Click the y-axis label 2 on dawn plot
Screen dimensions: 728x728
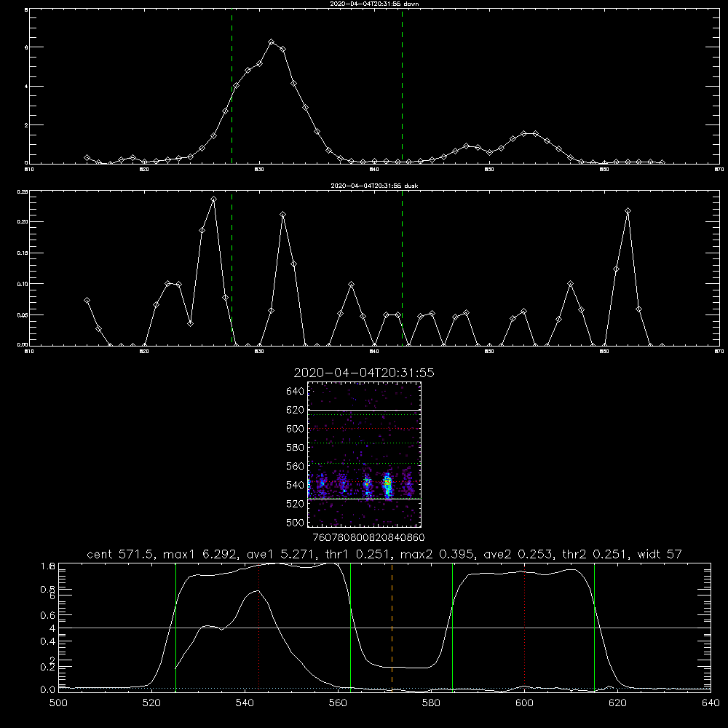click(x=26, y=125)
